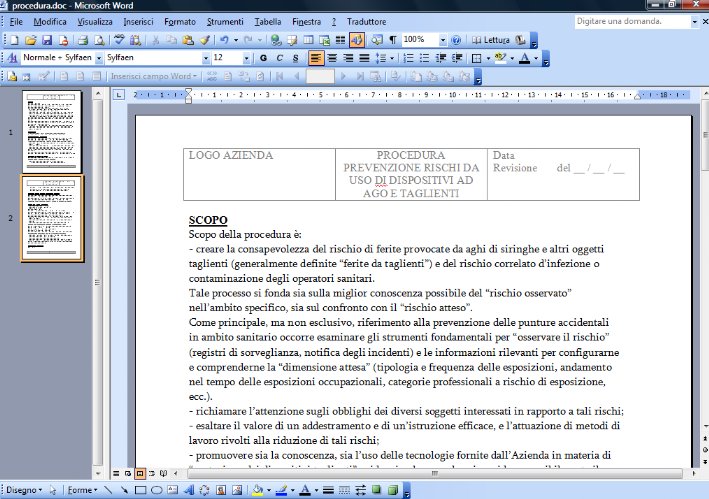Image resolution: width=709 pixels, height=499 pixels.
Task: Toggle Bold (G) formatting
Action: (x=264, y=58)
